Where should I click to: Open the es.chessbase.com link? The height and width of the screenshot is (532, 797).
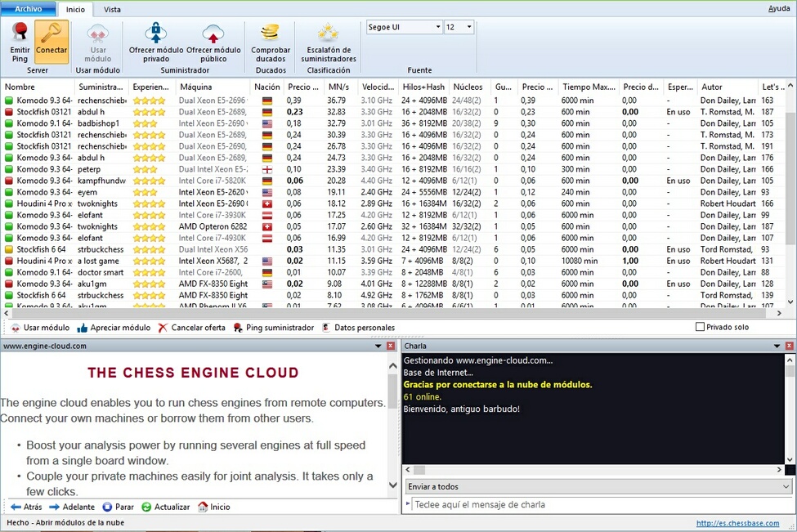coord(737,523)
